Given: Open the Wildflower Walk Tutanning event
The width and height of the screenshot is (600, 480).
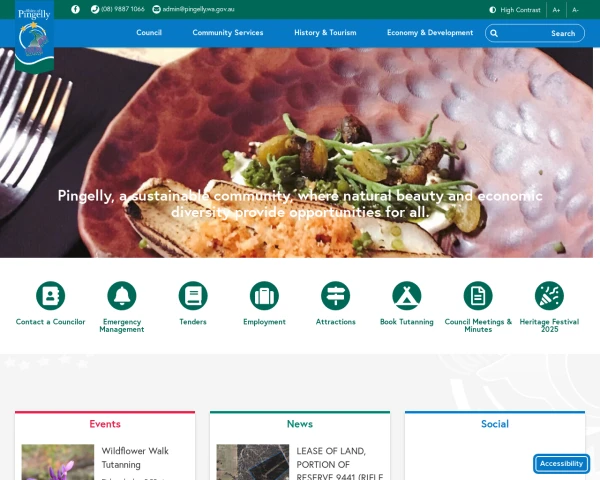Looking at the screenshot, I should 135,458.
